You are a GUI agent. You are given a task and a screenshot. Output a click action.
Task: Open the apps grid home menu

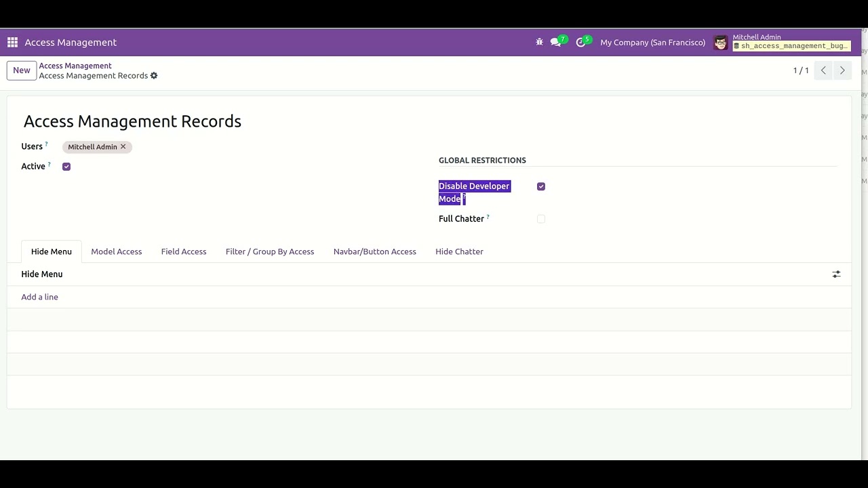point(12,42)
